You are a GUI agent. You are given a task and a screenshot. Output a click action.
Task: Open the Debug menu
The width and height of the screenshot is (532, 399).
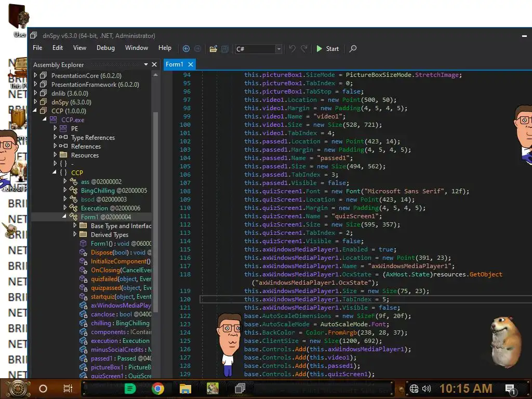[x=105, y=48]
